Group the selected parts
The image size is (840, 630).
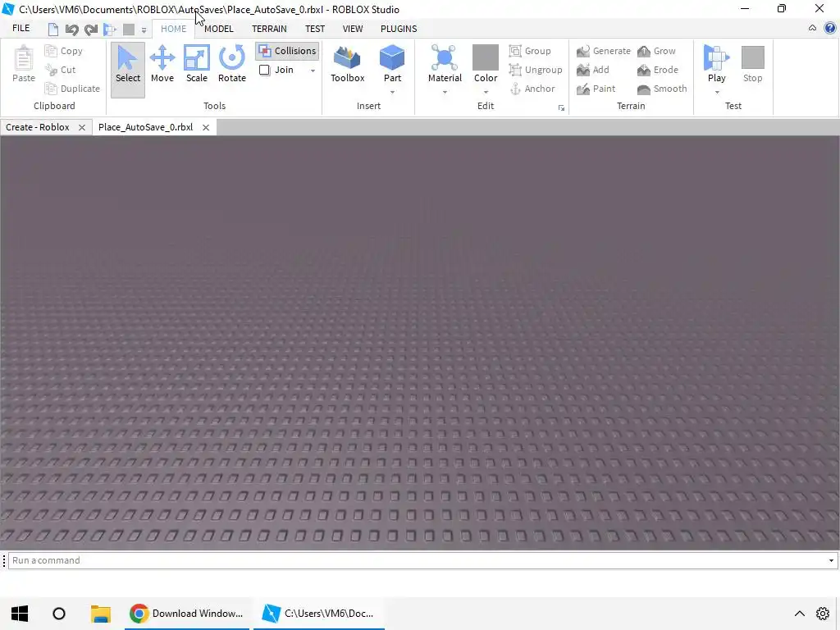(530, 51)
